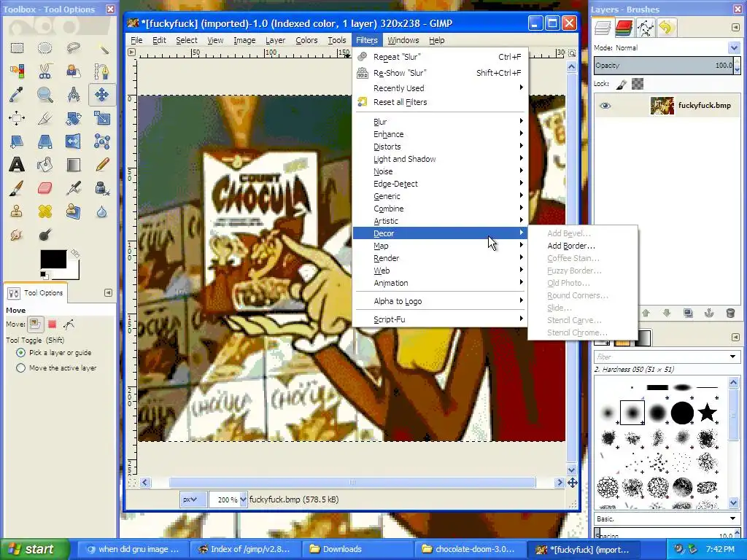Open the Colors menu

point(306,41)
